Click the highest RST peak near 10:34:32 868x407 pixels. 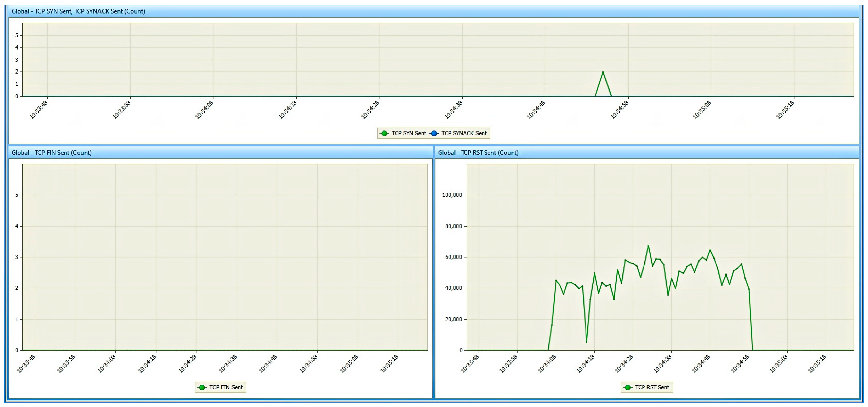click(648, 246)
